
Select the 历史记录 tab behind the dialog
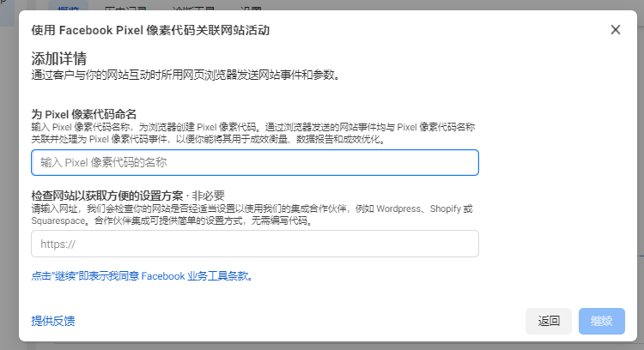coord(125,9)
